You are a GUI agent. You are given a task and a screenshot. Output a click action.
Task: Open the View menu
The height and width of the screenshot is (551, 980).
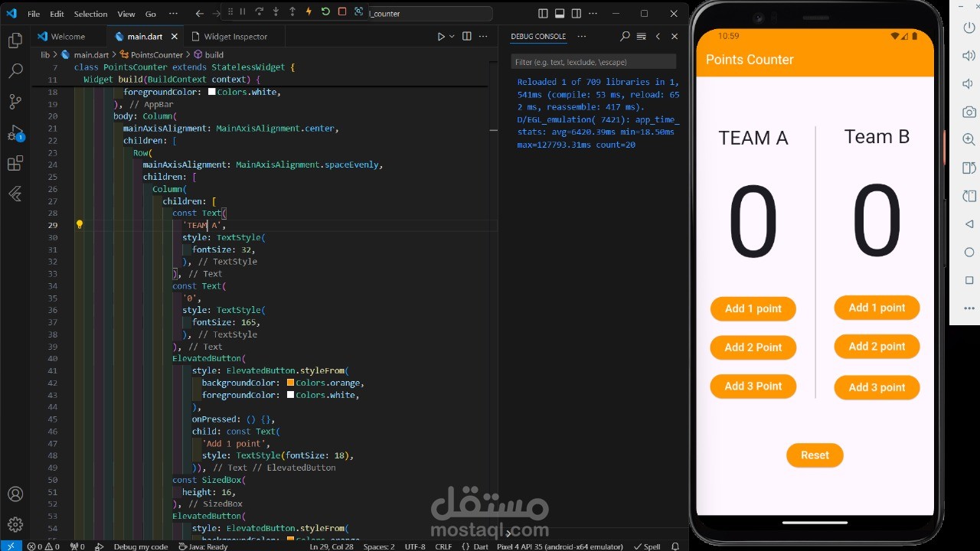(x=126, y=14)
